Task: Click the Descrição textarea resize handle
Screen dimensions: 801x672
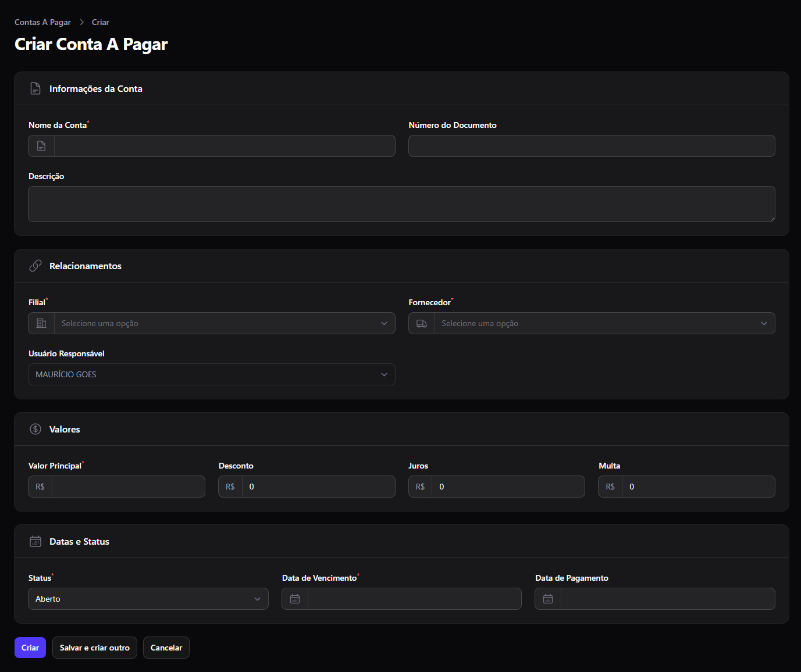Action: tap(772, 219)
